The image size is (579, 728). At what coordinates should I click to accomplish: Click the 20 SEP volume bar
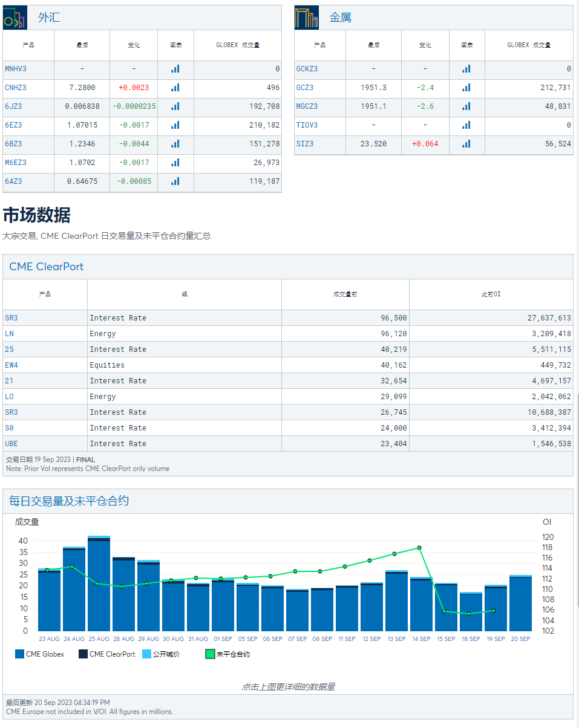(x=520, y=603)
